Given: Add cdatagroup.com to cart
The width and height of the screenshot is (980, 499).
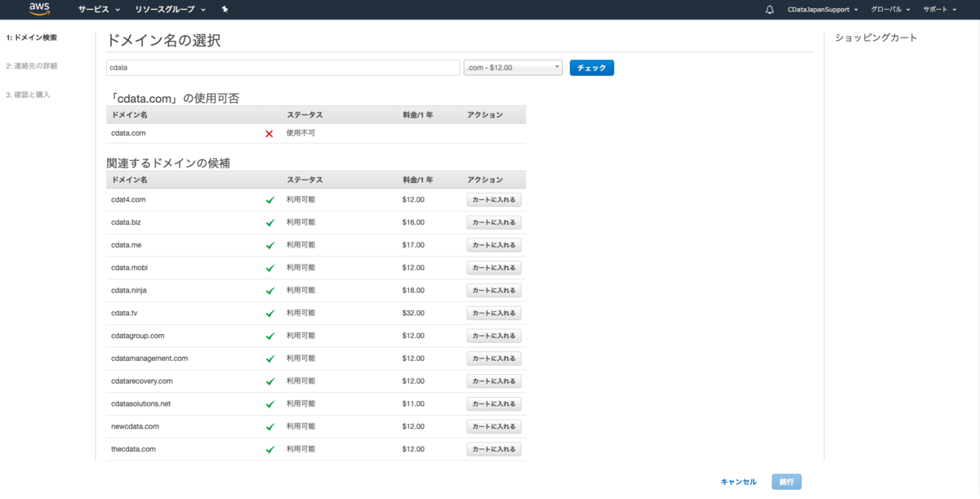Looking at the screenshot, I should coord(494,336).
